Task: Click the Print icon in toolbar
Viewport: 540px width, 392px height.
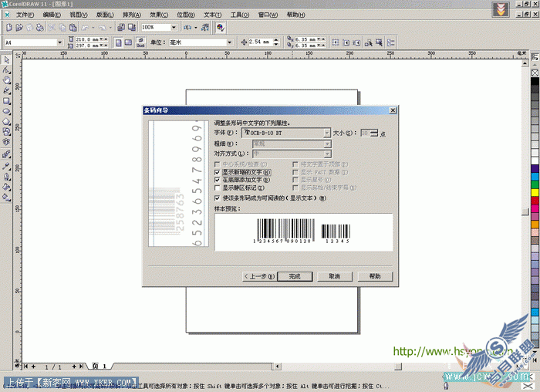Action: coord(40,27)
